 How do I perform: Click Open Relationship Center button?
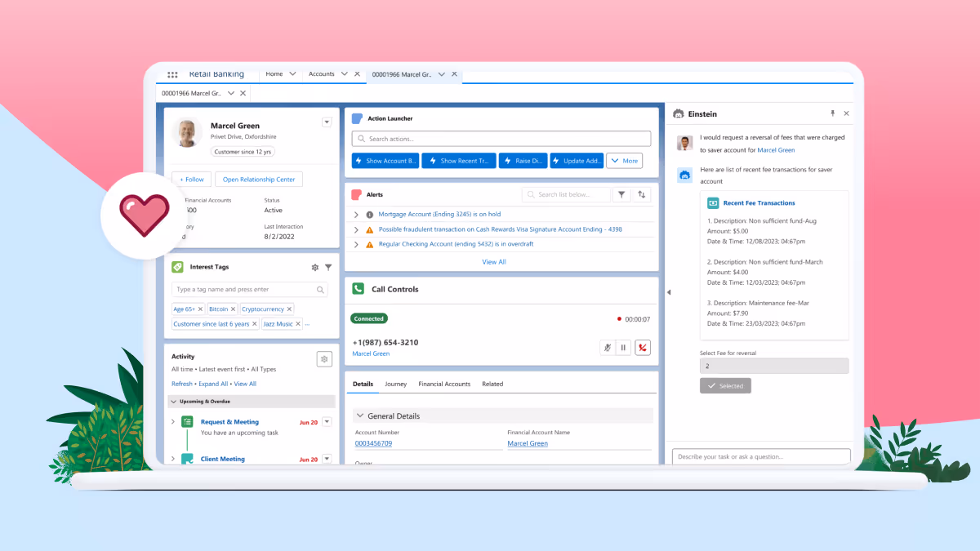coord(259,180)
